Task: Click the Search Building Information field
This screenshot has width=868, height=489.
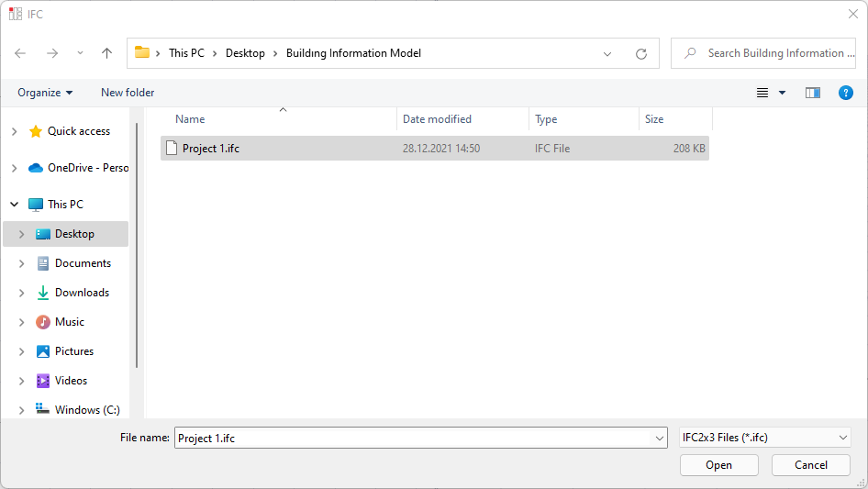Action: point(763,53)
